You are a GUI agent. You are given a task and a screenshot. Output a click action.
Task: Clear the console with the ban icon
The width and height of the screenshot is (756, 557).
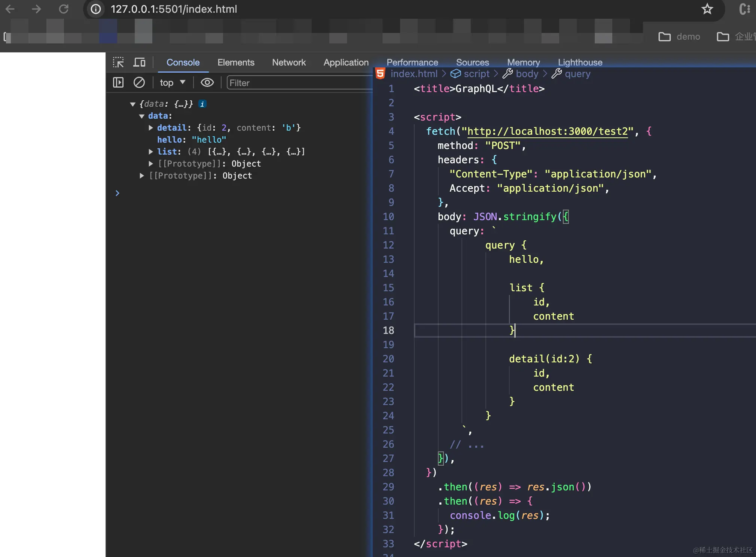(x=139, y=82)
